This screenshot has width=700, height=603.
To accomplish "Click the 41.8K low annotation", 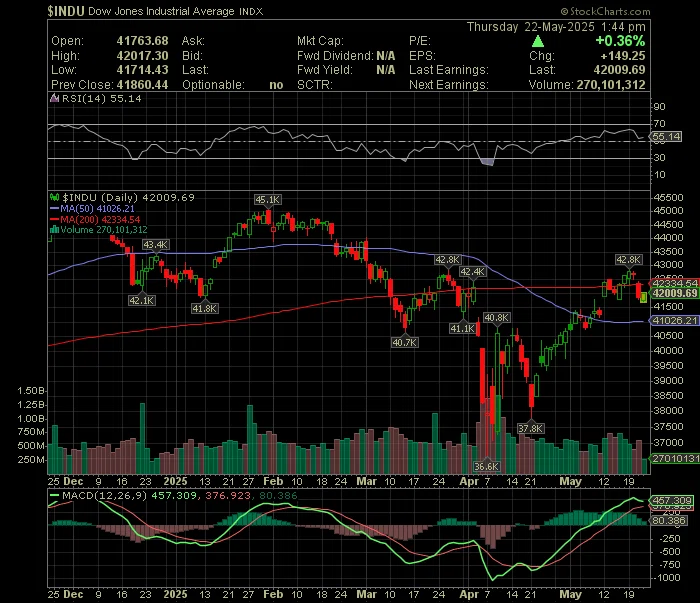I will [204, 308].
